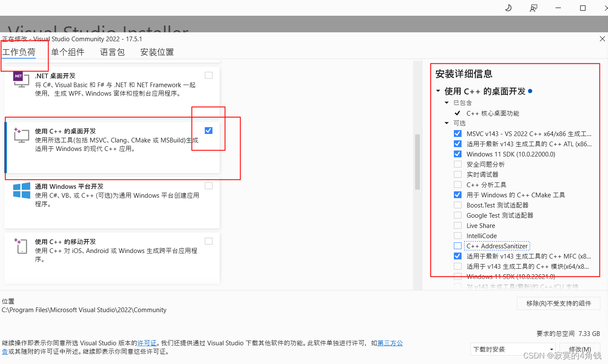This screenshot has height=364, width=608.
Task: Uncheck MSVC v143 build tools option
Action: point(458,134)
